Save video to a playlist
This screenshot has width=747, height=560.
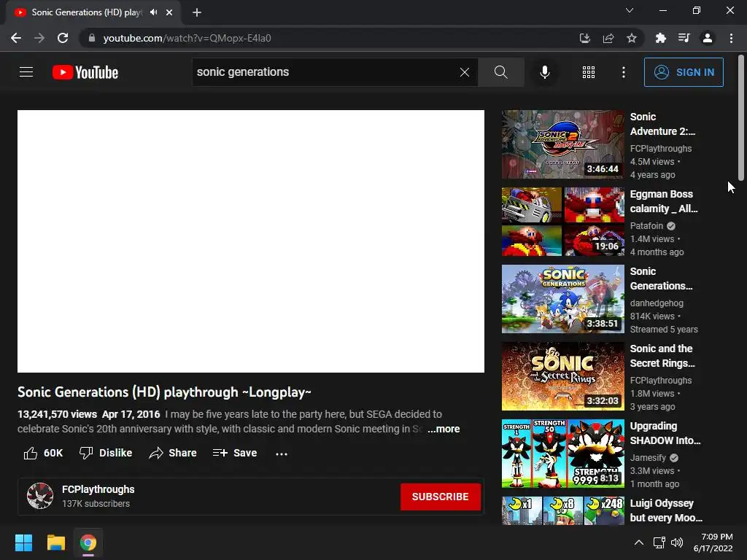[x=235, y=453]
